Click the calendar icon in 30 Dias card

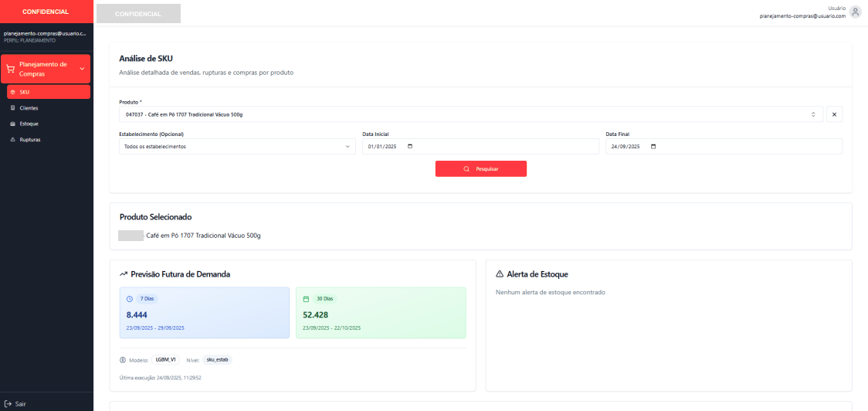tap(306, 298)
